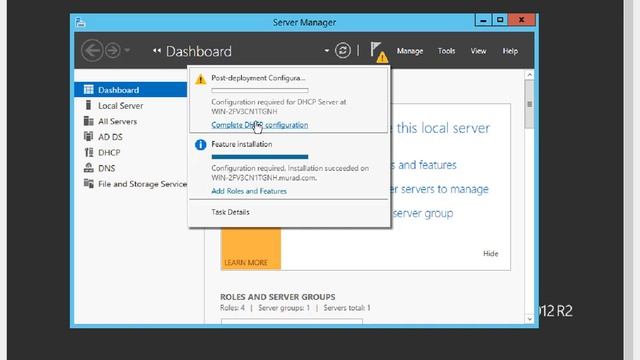The height and width of the screenshot is (360, 640).
Task: Maximize the Server Manager window
Action: [x=500, y=20]
